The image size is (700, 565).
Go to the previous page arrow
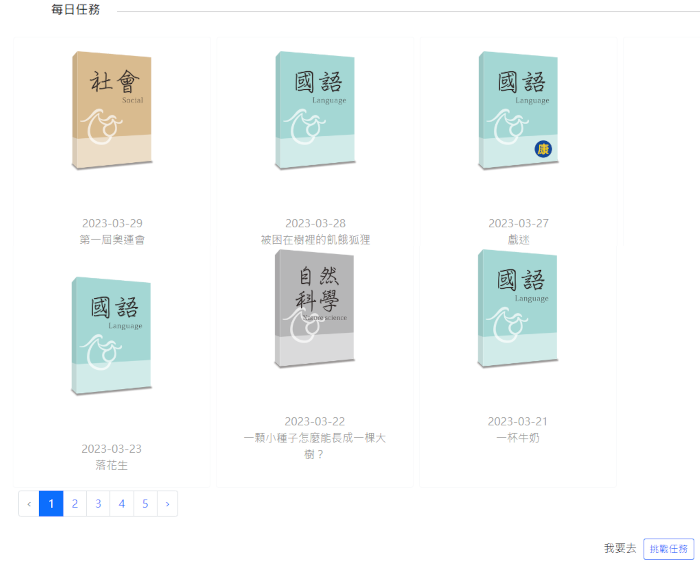29,504
